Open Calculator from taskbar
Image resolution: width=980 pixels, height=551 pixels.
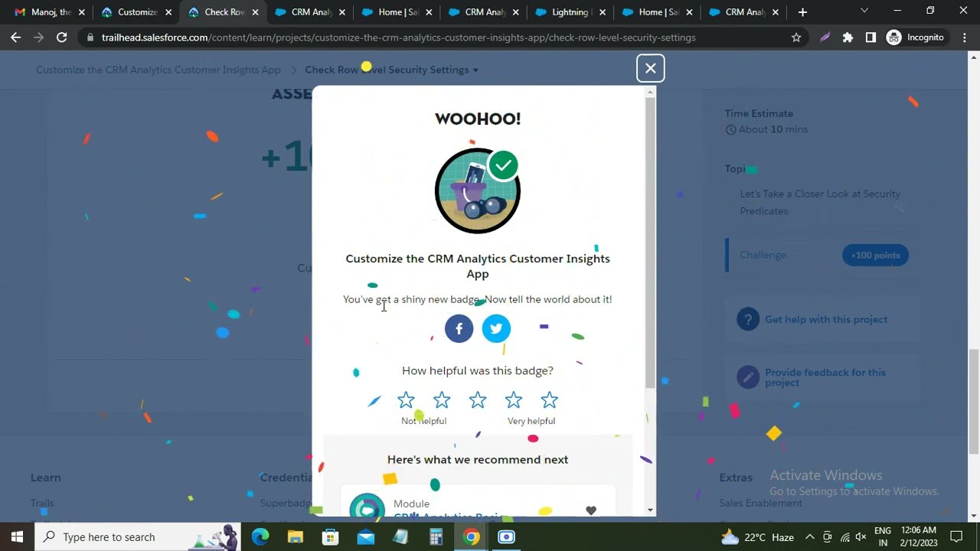pos(436,536)
